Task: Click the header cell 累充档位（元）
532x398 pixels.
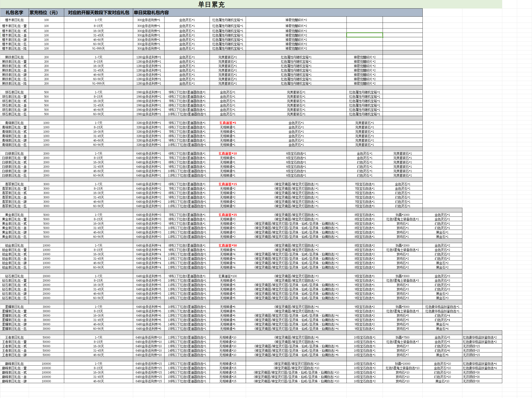Action: [46, 12]
